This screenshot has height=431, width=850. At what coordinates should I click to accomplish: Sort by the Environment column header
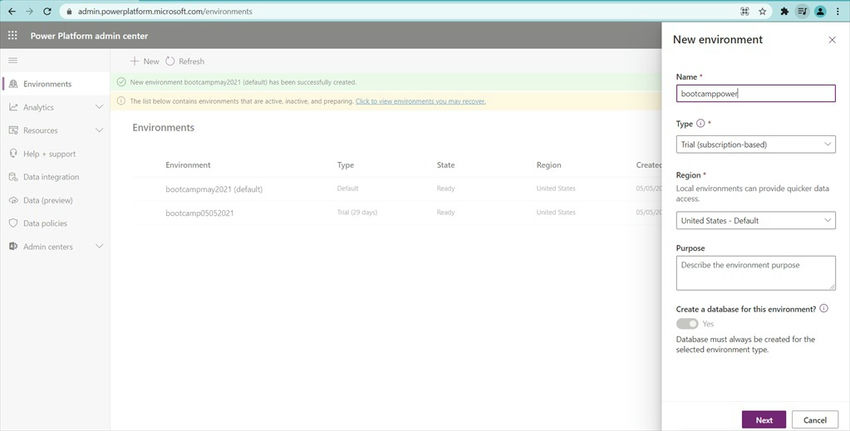point(188,165)
